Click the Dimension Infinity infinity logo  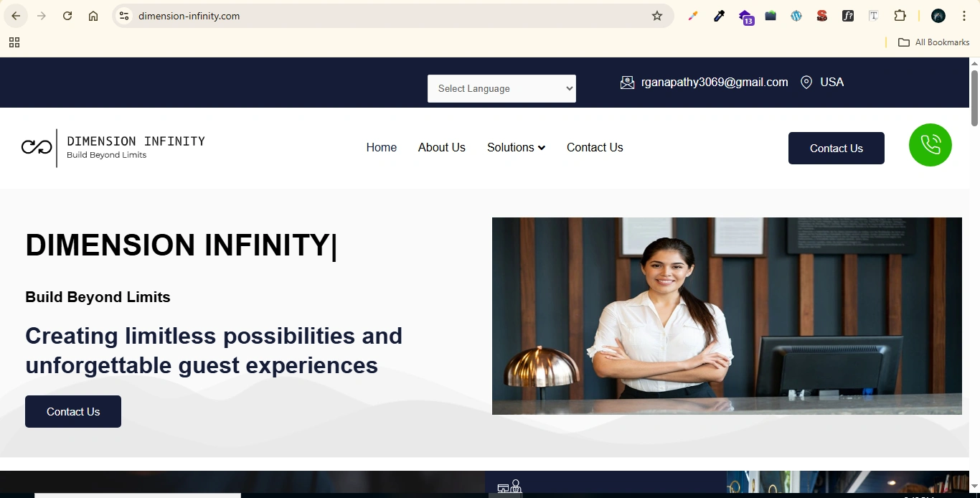(37, 147)
